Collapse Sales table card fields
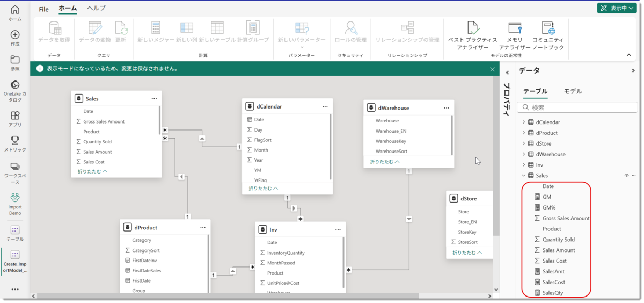Image resolution: width=644 pixels, height=303 pixels. 93,171
